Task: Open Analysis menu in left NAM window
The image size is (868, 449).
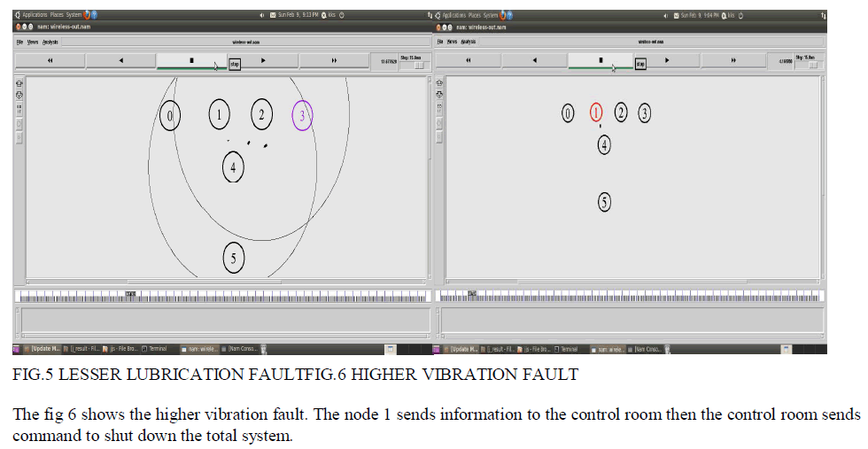Action: pos(50,41)
